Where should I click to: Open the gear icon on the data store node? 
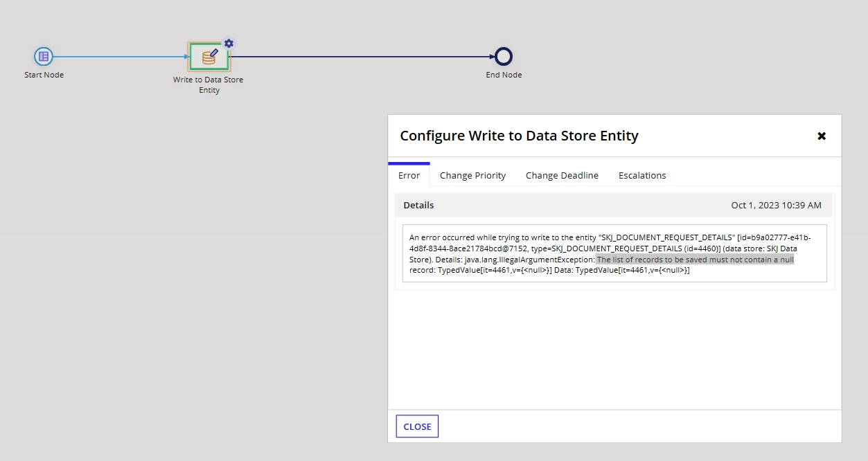pyautogui.click(x=229, y=44)
